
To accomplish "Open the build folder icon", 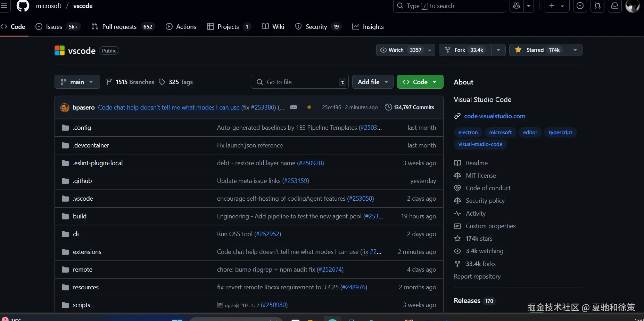I will pyautogui.click(x=65, y=216).
